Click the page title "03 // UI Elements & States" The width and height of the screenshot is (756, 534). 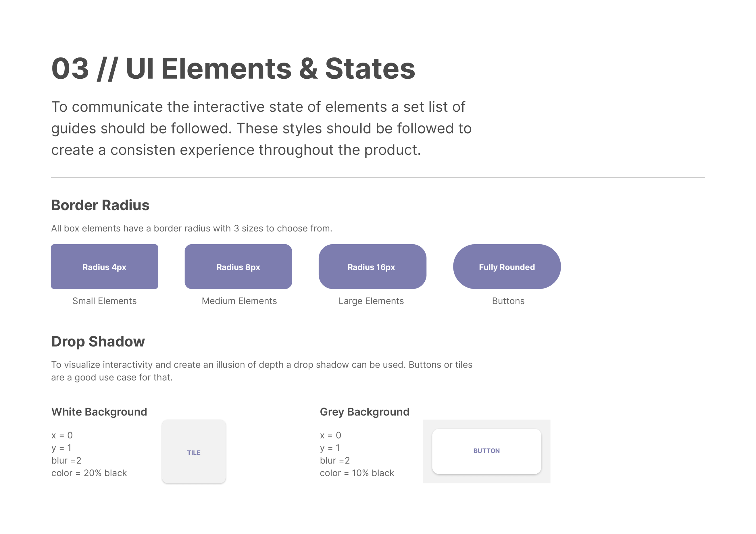(233, 68)
